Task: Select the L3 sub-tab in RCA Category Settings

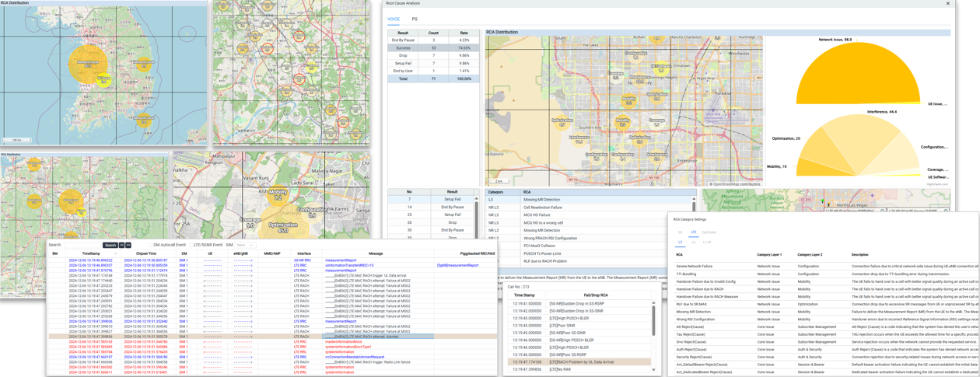Action: click(x=680, y=243)
